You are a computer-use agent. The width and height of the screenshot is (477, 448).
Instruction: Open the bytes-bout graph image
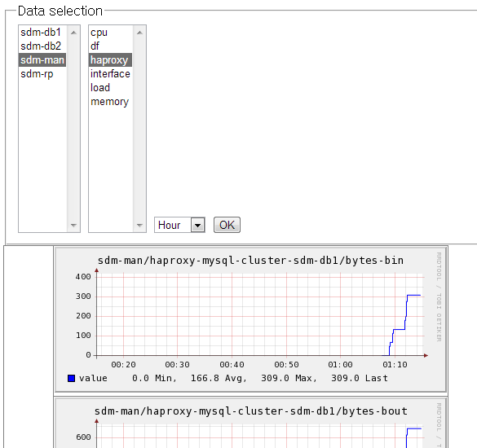[x=250, y=423]
